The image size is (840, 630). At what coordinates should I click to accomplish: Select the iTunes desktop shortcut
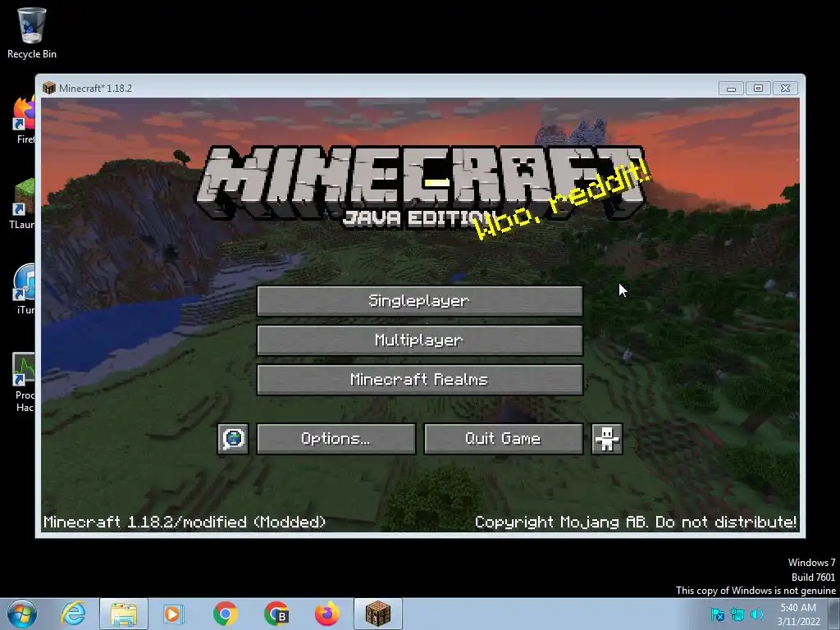(x=24, y=289)
